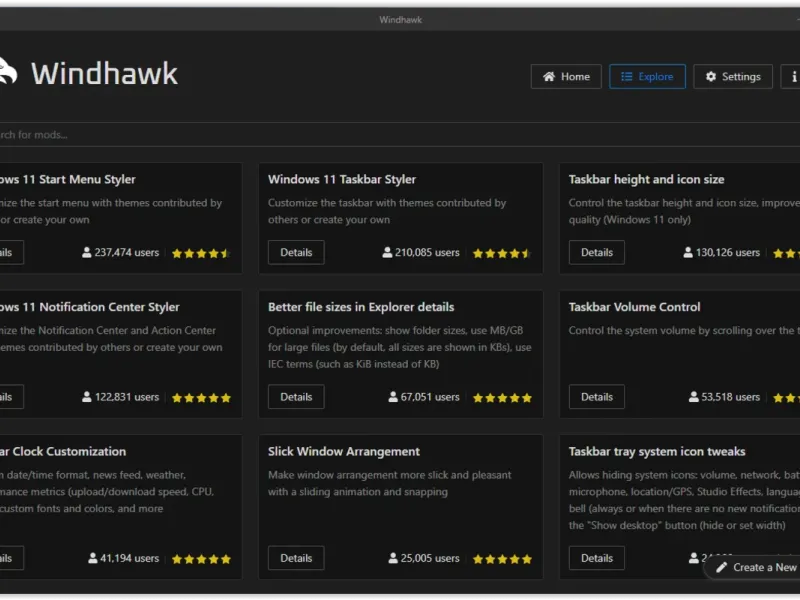Image resolution: width=800 pixels, height=600 pixels.
Task: Click the pencil icon in Create a New
Action: (x=721, y=567)
